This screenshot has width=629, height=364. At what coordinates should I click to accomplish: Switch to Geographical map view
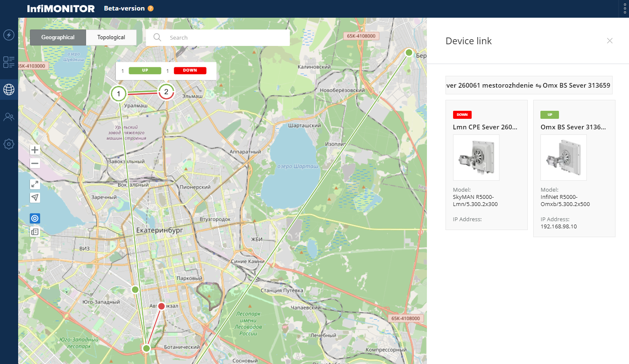tap(58, 37)
